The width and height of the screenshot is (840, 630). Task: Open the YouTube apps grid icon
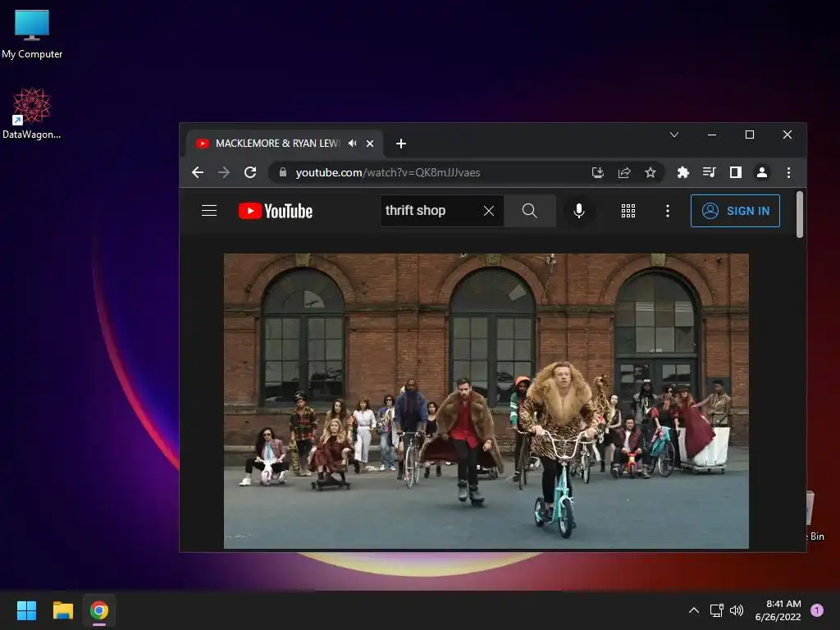click(628, 211)
